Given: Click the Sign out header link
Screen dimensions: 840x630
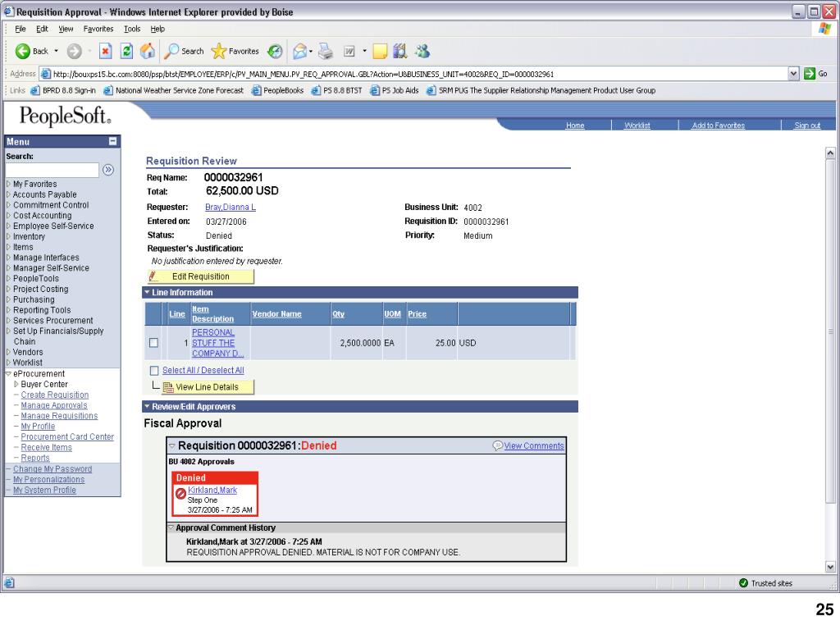Looking at the screenshot, I should pyautogui.click(x=807, y=126).
